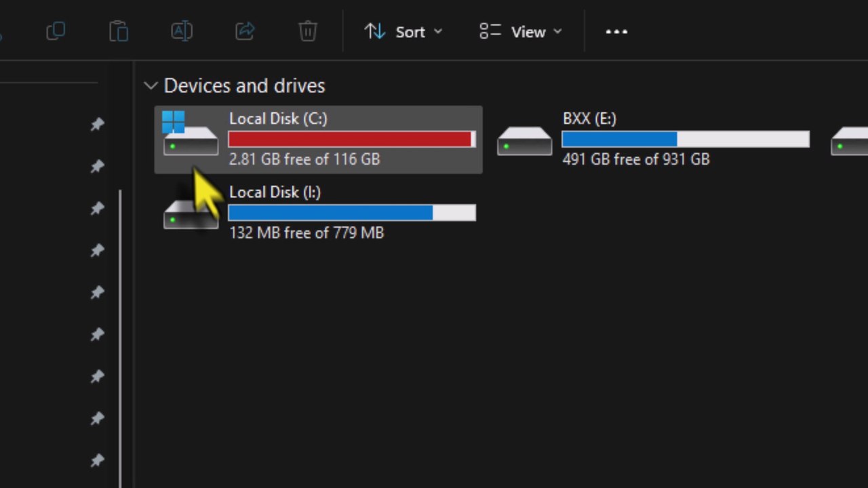Open the Sort dropdown menu
Viewport: 868px width, 488px height.
(x=403, y=32)
